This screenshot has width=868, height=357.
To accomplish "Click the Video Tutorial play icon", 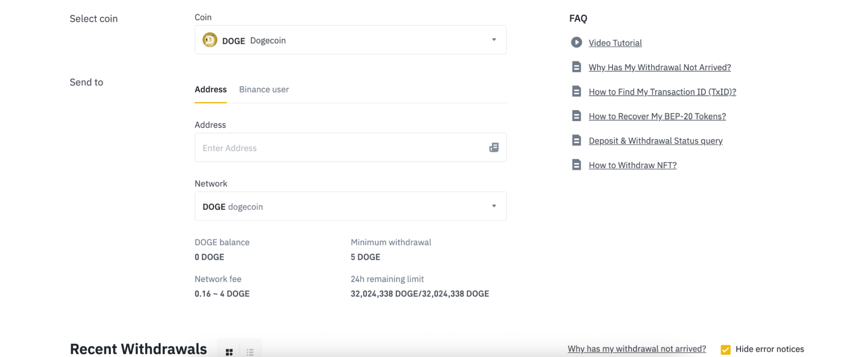I will 576,42.
